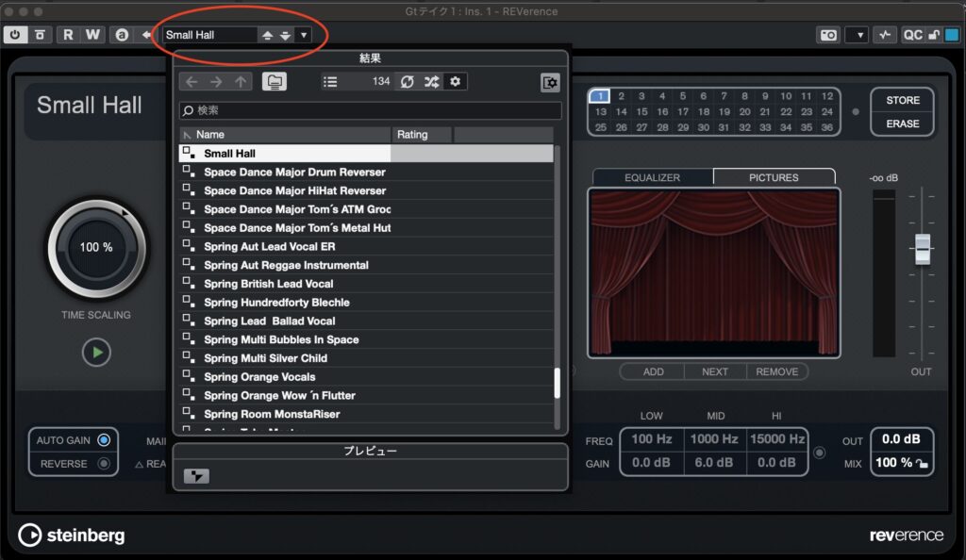966x560 pixels.
Task: Select Spring British Lead Vocal preset
Action: [x=269, y=284]
